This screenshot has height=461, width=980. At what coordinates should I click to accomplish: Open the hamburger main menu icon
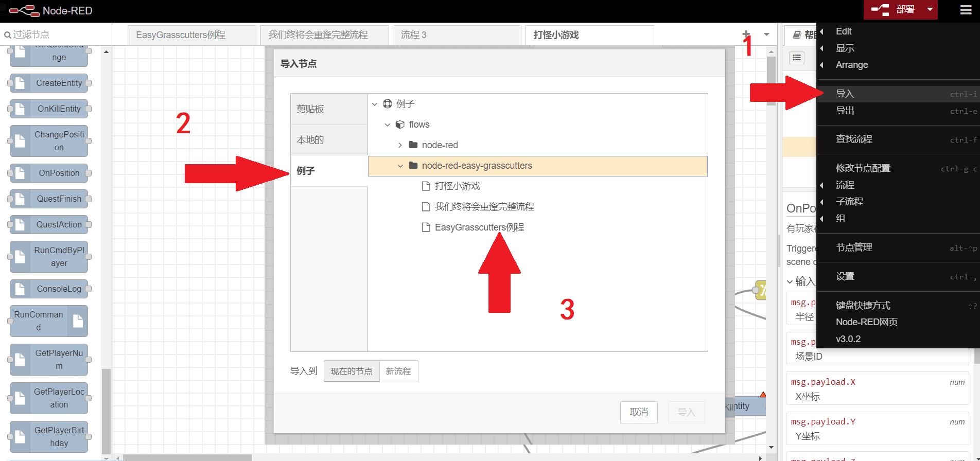pyautogui.click(x=966, y=10)
